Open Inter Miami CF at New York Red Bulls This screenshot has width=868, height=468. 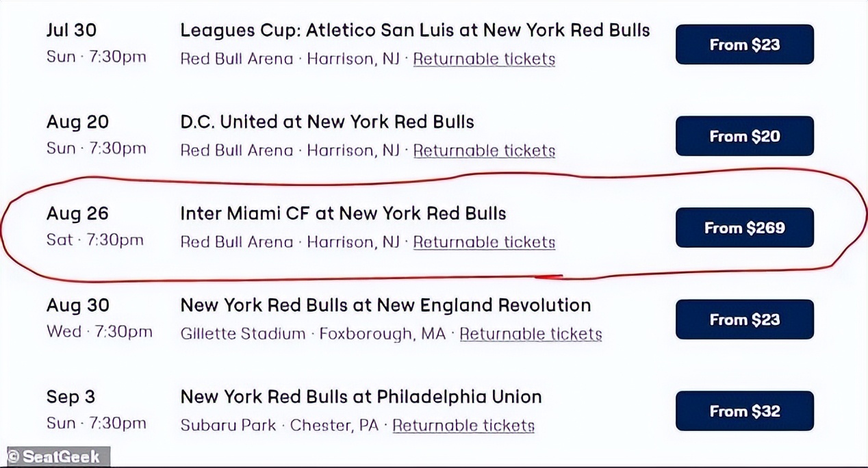(x=343, y=213)
